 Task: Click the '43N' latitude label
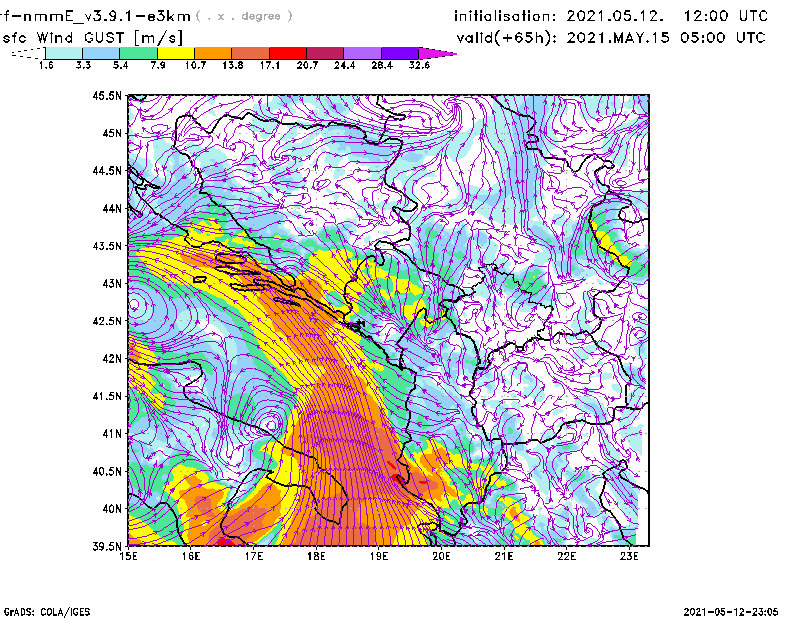coord(112,283)
